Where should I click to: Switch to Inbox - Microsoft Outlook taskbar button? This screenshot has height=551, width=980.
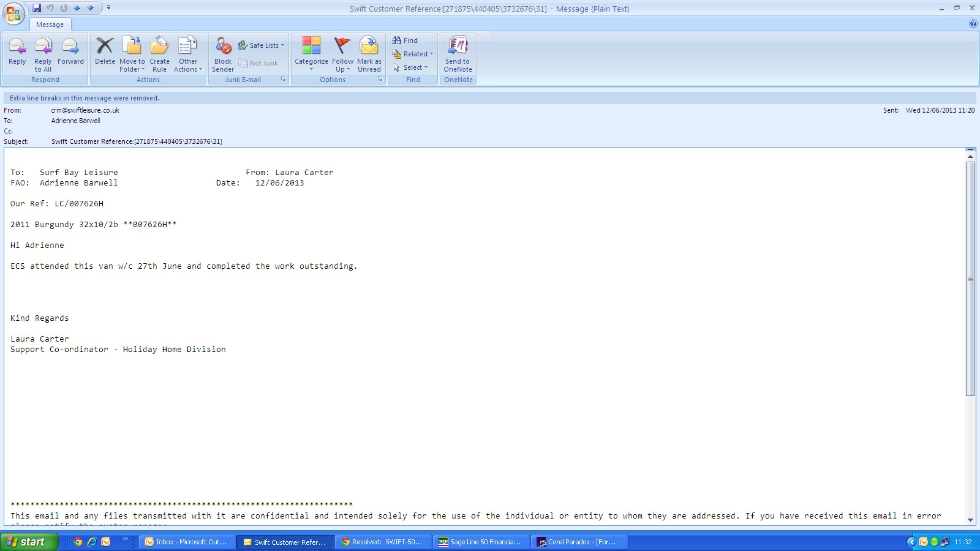pos(188,542)
